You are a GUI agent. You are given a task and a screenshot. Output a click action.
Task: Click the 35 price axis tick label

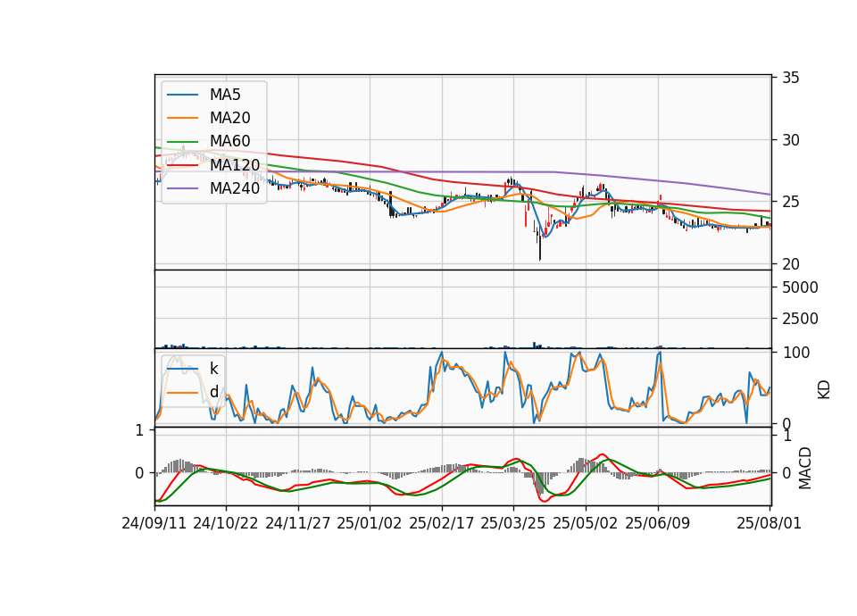[x=791, y=78]
